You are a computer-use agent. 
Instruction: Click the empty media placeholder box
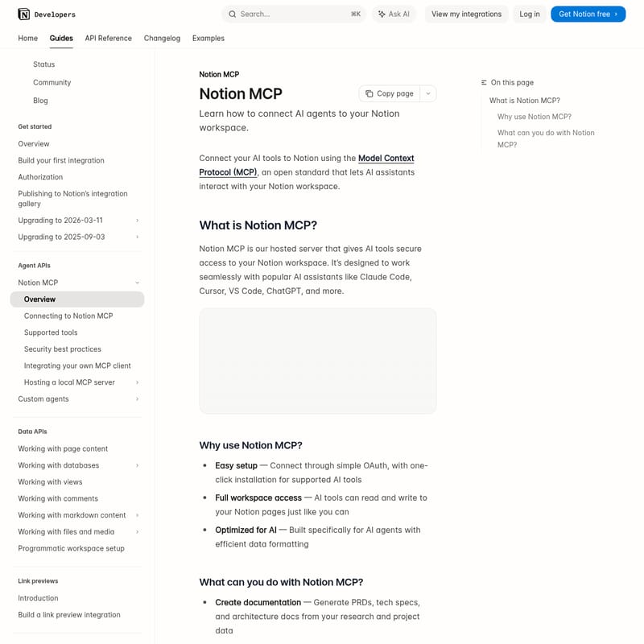(318, 361)
